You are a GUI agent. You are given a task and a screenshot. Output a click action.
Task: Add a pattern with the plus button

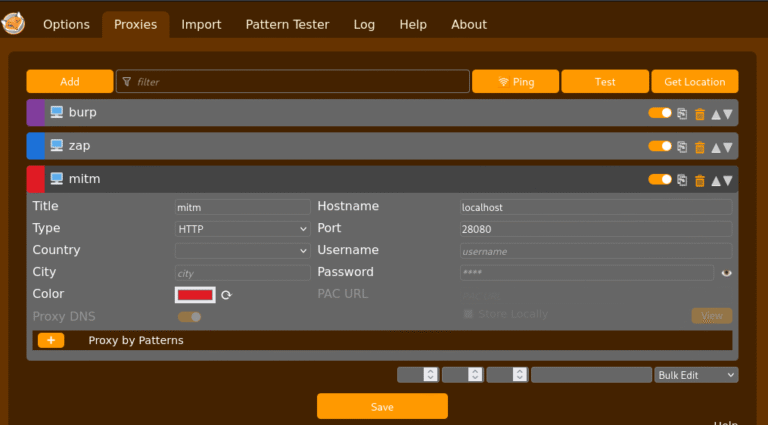[x=51, y=340]
